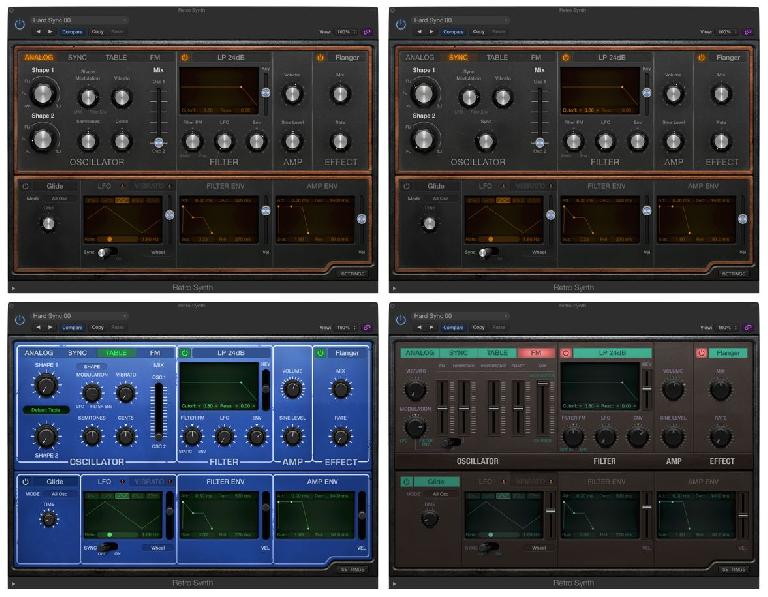The width and height of the screenshot is (768, 597).
Task: Click the Settings button at the bottom of the Analog window
Action: [353, 274]
